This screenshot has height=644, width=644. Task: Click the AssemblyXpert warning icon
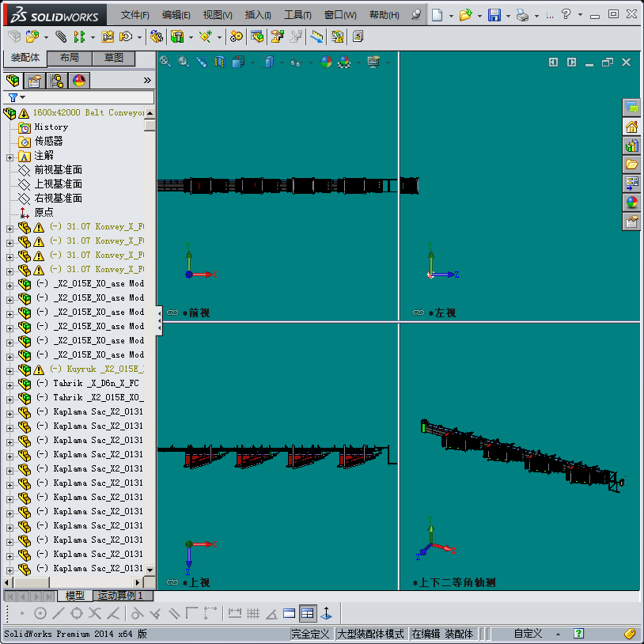pyautogui.click(x=337, y=37)
